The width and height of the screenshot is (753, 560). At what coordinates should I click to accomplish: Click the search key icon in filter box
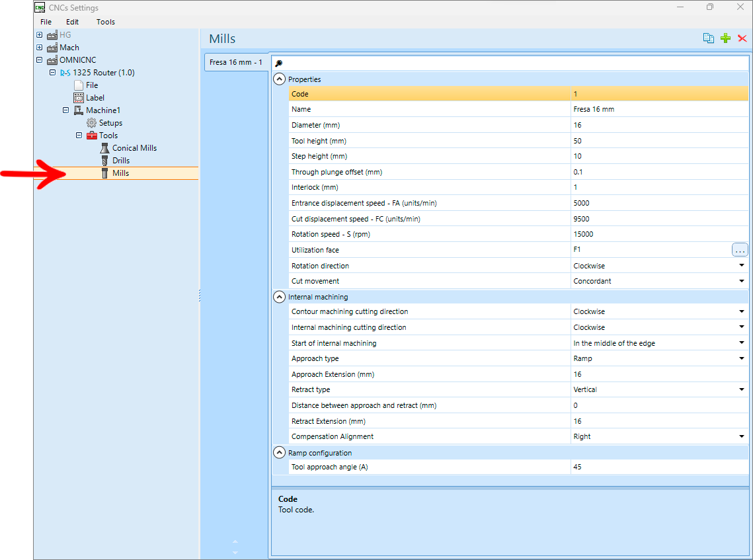(278, 63)
